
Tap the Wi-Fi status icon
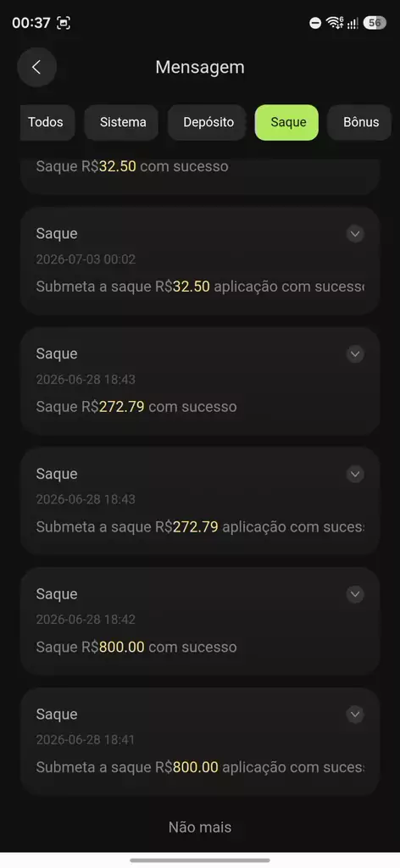pyautogui.click(x=335, y=23)
